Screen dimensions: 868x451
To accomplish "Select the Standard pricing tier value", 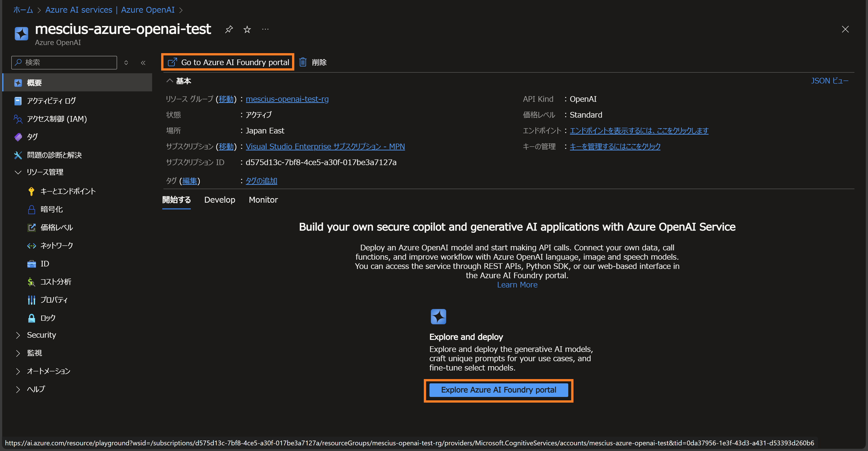I will [x=586, y=115].
